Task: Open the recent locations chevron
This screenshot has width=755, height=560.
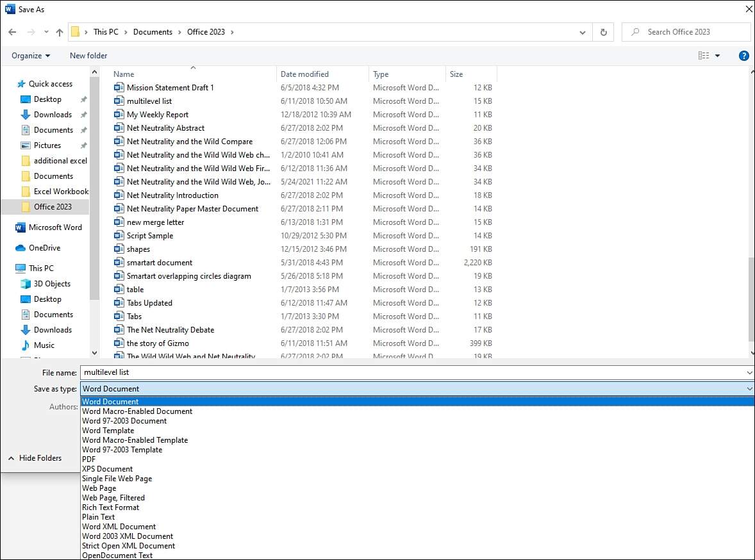Action: 46,32
